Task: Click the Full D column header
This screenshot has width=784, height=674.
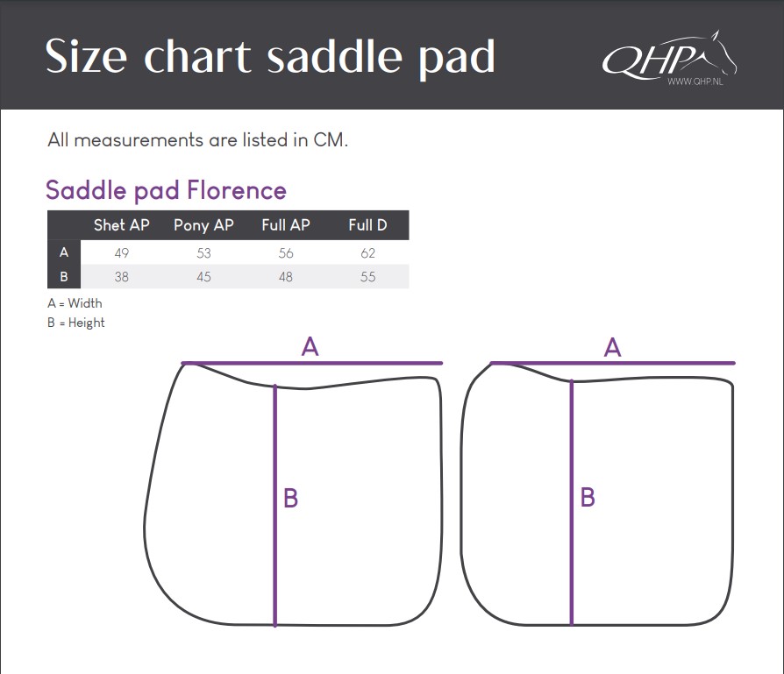Action: point(367,225)
